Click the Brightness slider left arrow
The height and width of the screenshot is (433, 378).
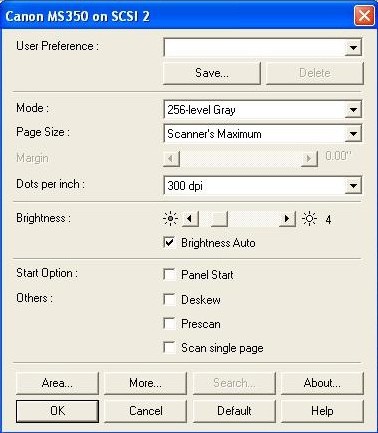[x=190, y=219]
